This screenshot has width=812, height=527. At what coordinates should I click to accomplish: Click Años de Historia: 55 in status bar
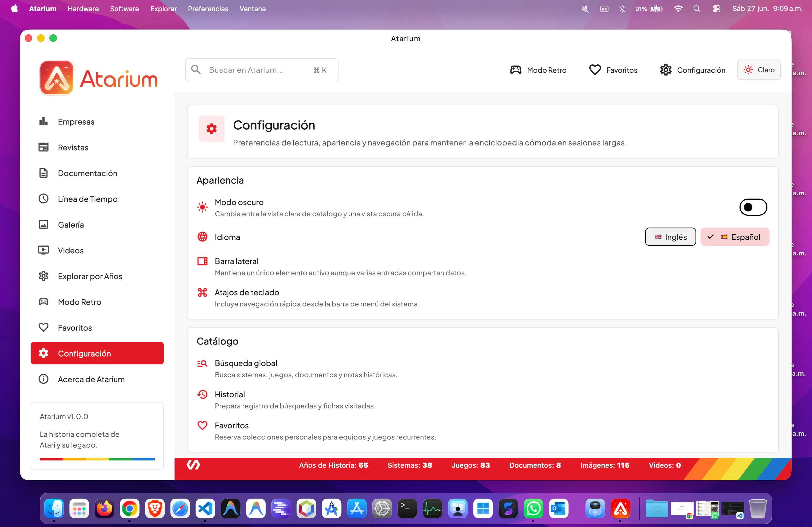click(333, 465)
